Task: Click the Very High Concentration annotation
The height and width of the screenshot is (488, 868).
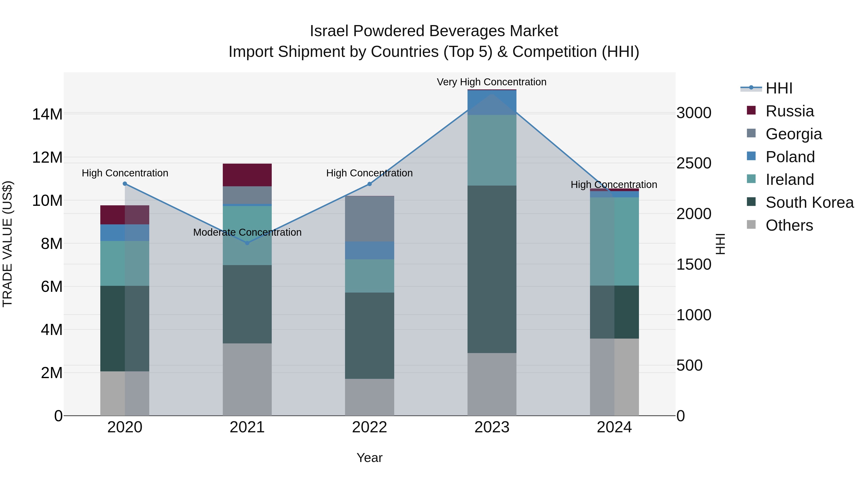Action: click(x=492, y=82)
